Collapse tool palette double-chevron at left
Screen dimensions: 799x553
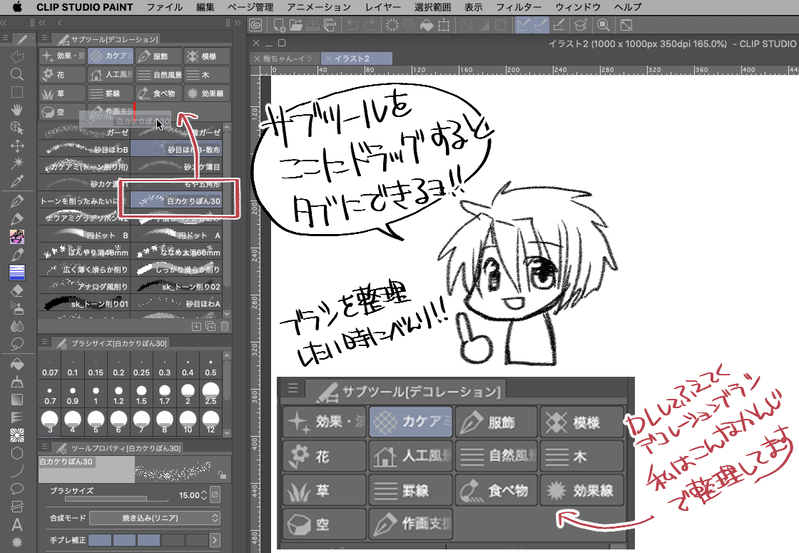tap(4, 23)
